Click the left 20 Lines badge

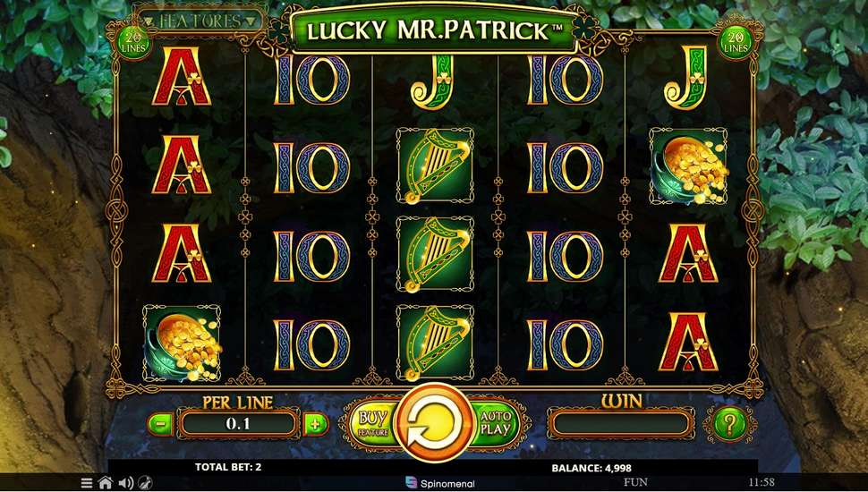point(132,42)
